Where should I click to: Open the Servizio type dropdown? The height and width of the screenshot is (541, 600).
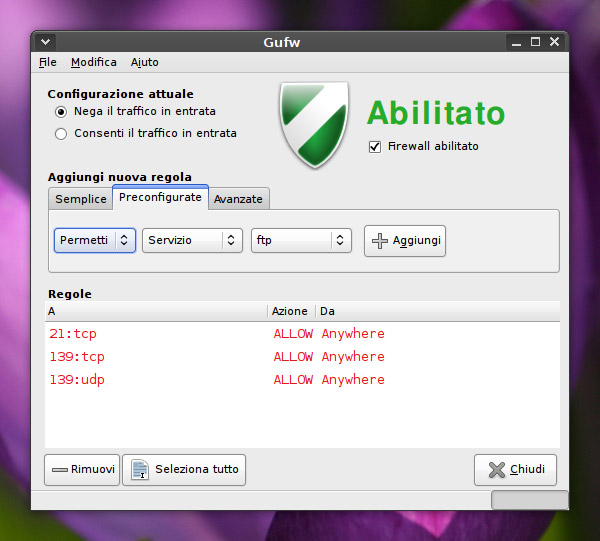192,240
